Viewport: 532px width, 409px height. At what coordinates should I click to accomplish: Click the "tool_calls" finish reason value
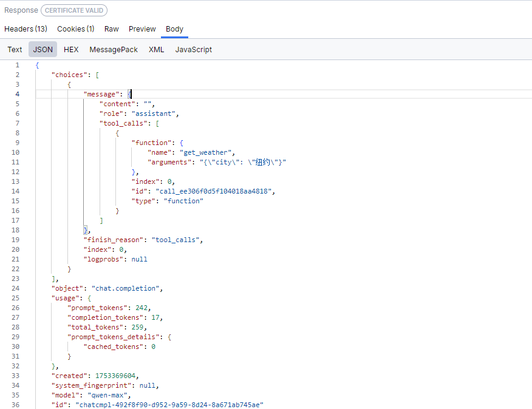click(176, 240)
